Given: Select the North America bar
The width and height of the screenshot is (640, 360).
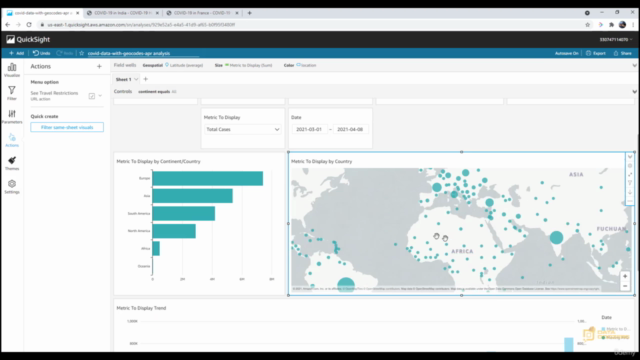Looking at the screenshot, I should click(x=174, y=231).
